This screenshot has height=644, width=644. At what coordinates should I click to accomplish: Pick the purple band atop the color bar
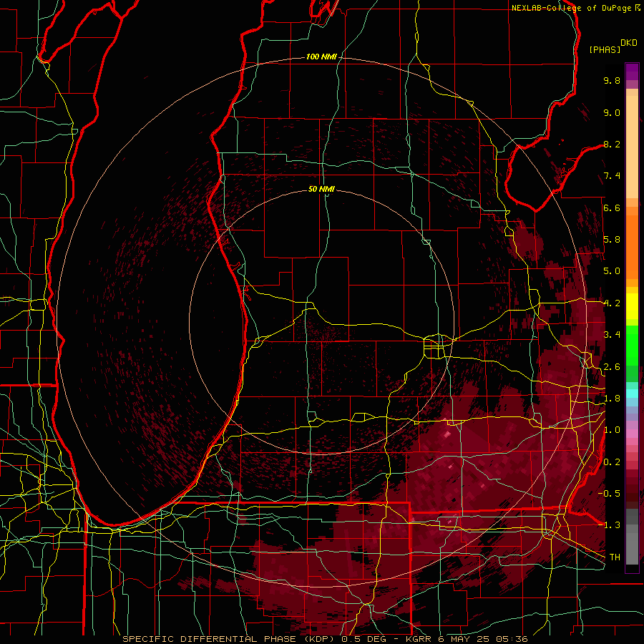click(x=632, y=72)
